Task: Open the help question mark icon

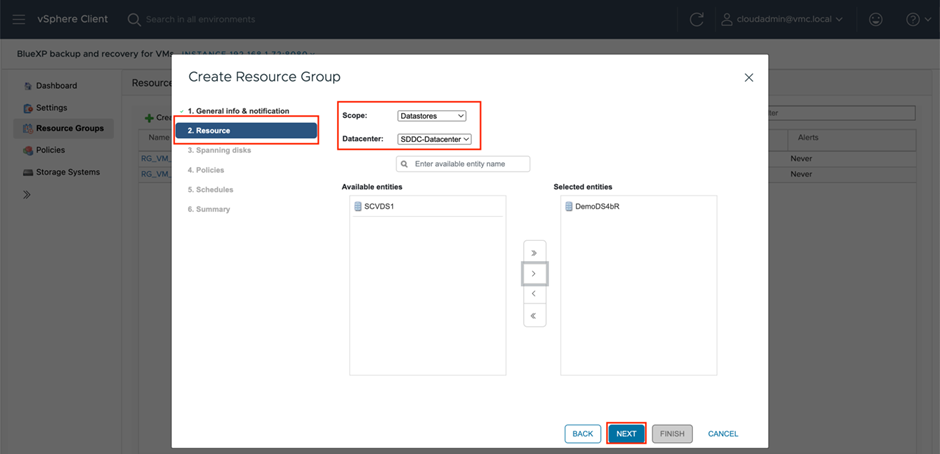Action: pos(912,19)
